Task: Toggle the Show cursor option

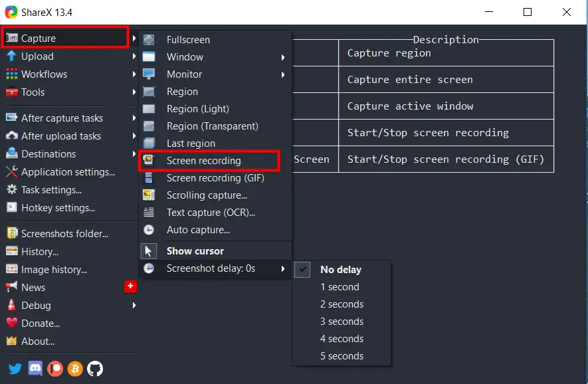Action: pos(216,251)
